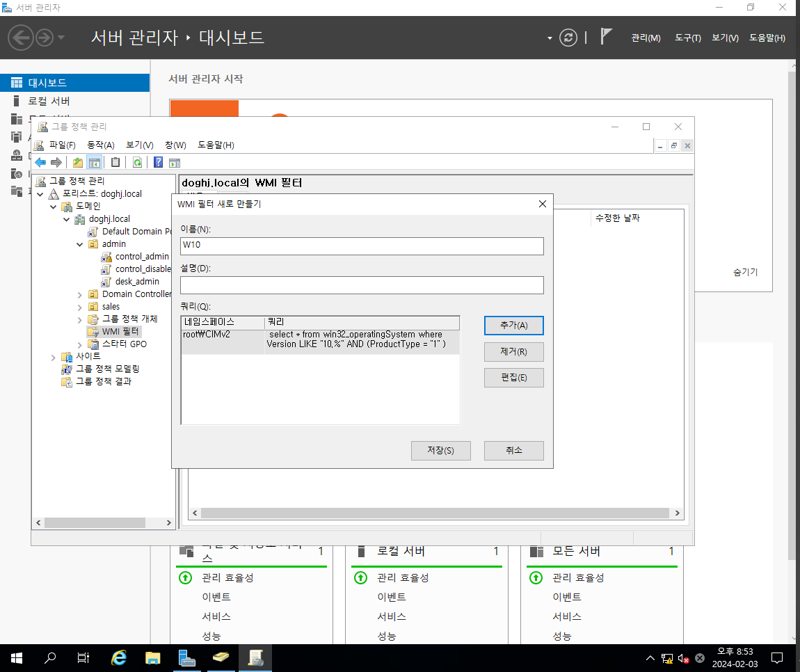Select the control_admin GPO link
Screen dimensions: 800x672
[x=142, y=257]
